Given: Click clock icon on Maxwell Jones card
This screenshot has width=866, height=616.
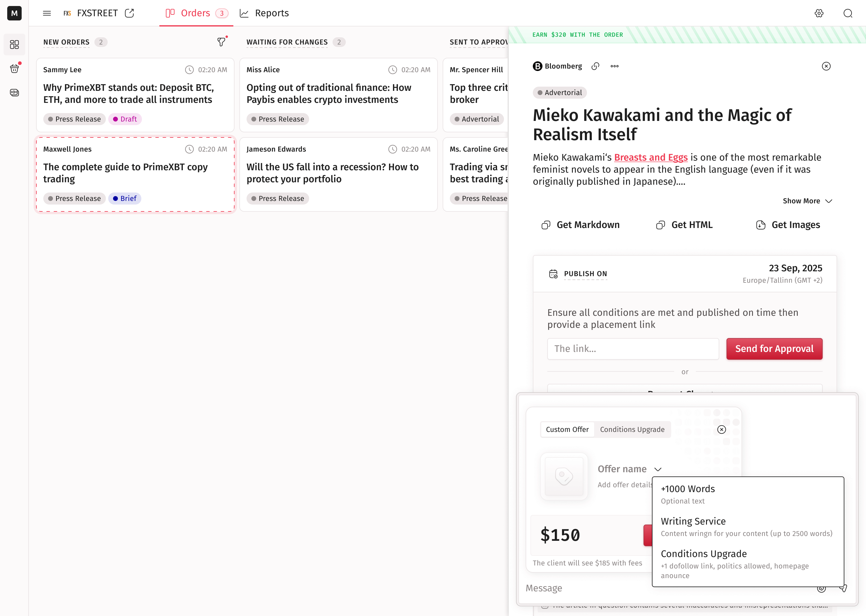Looking at the screenshot, I should (x=189, y=149).
